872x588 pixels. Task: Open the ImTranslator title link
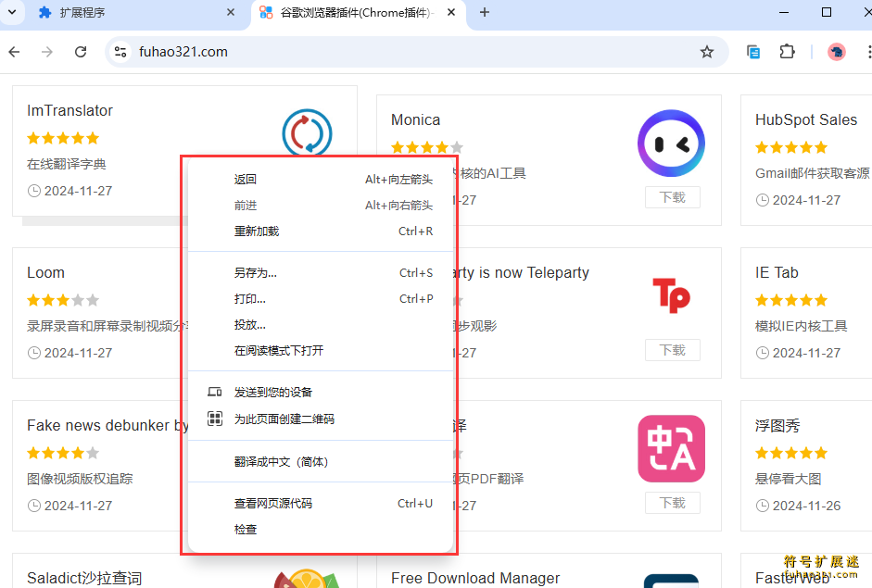click(70, 110)
